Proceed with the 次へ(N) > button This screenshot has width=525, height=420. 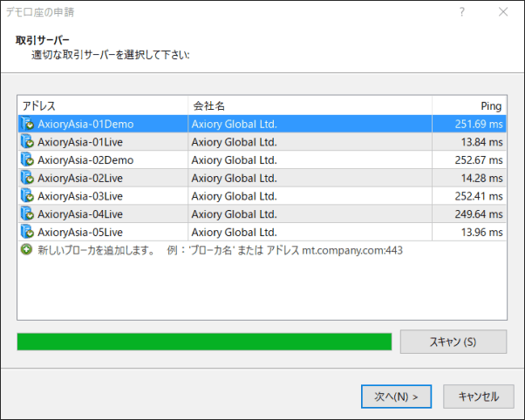(396, 396)
